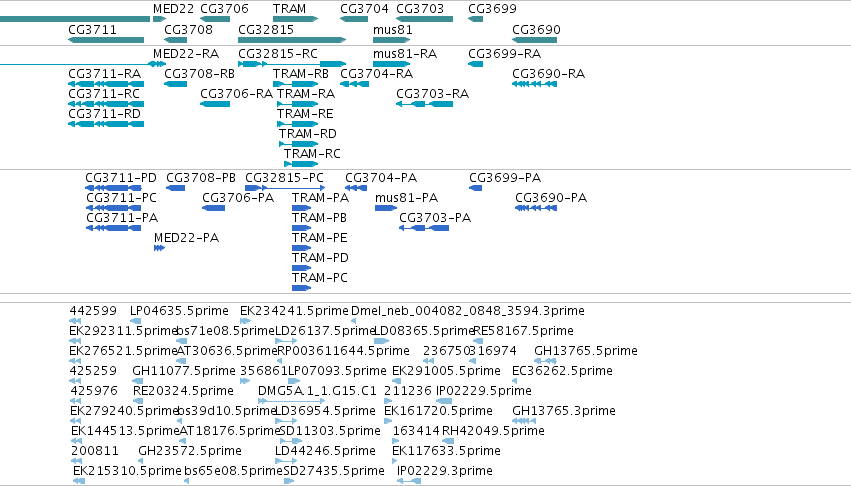The height and width of the screenshot is (486, 851).
Task: Click the TRAM-PA protein label
Action: pyautogui.click(x=320, y=198)
